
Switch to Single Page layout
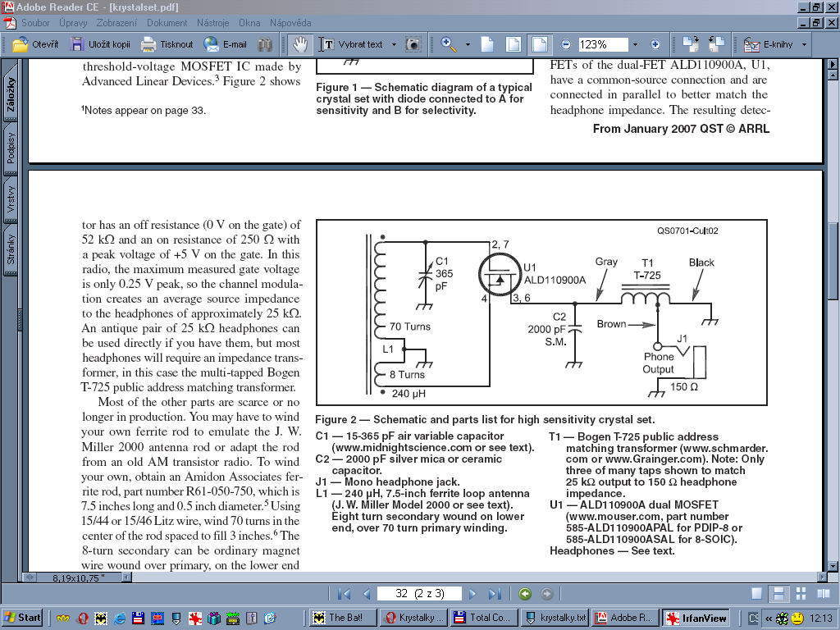pos(756,594)
